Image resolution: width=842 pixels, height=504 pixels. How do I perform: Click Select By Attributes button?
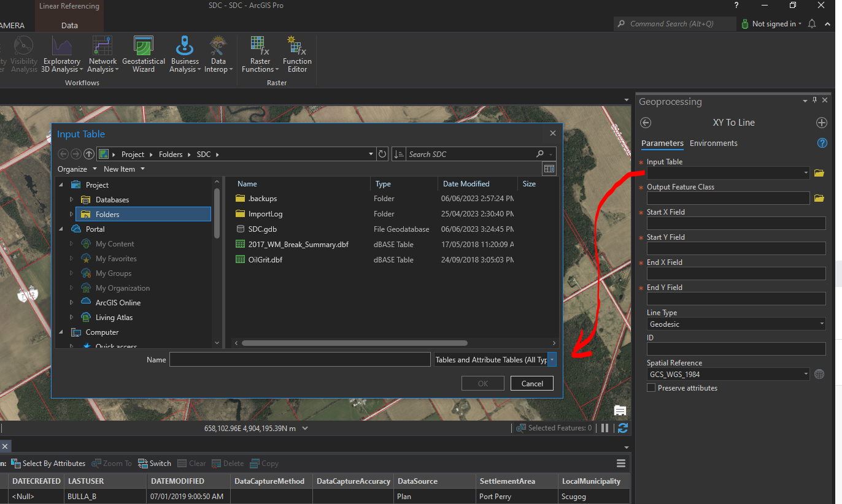pos(48,464)
